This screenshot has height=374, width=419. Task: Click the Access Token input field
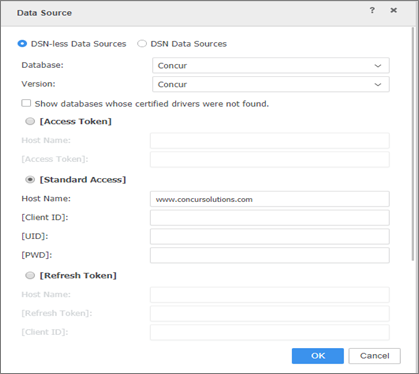[270, 159]
